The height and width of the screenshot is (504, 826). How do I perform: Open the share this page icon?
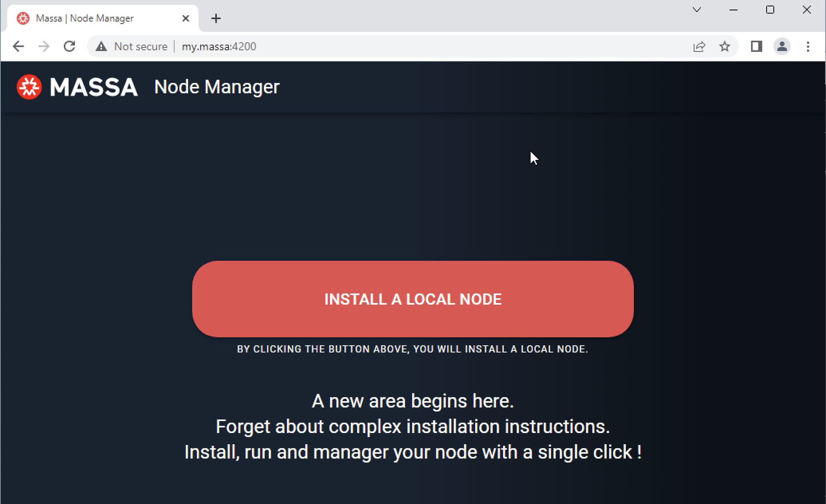click(699, 46)
